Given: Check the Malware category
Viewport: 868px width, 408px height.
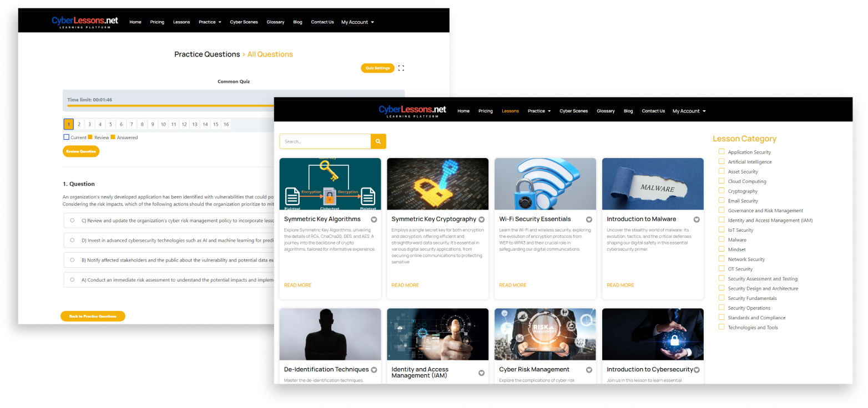Looking at the screenshot, I should pyautogui.click(x=721, y=239).
